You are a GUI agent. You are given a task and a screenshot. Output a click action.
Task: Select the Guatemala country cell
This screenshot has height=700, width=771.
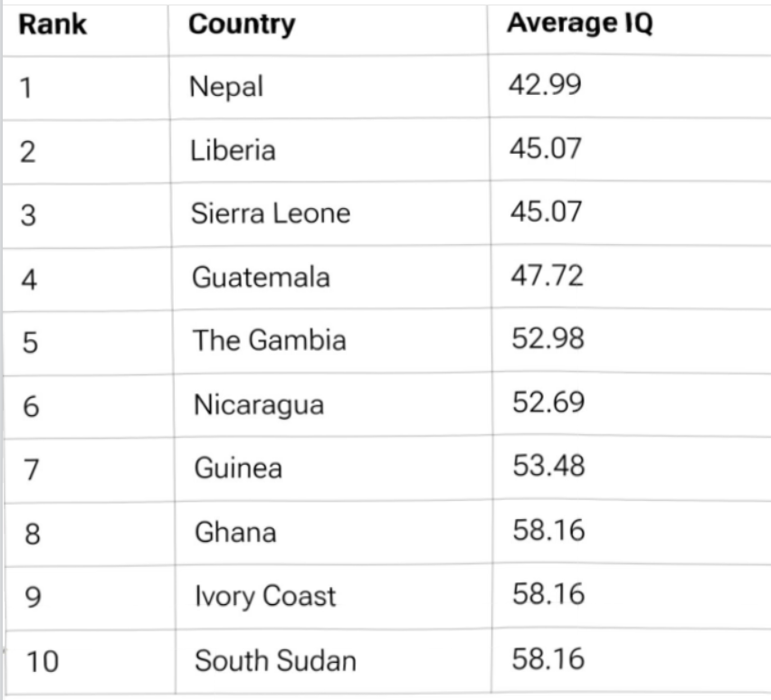coord(261,277)
